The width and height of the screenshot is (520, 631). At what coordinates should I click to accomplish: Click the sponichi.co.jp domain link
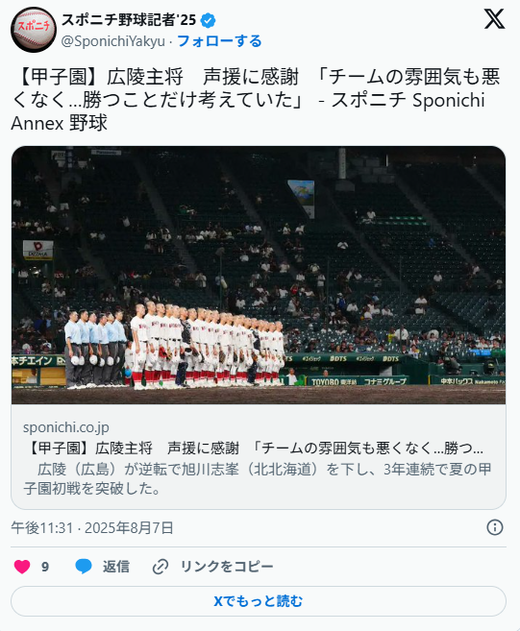point(66,427)
